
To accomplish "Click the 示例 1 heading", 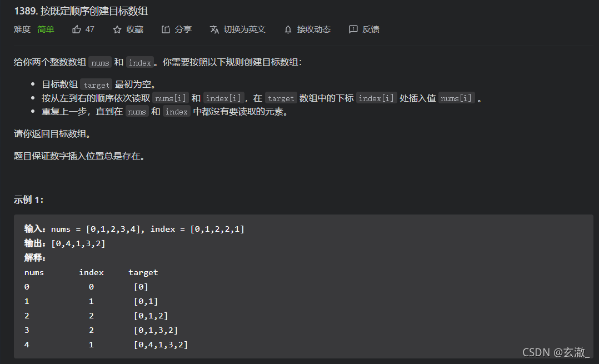I will click(29, 200).
